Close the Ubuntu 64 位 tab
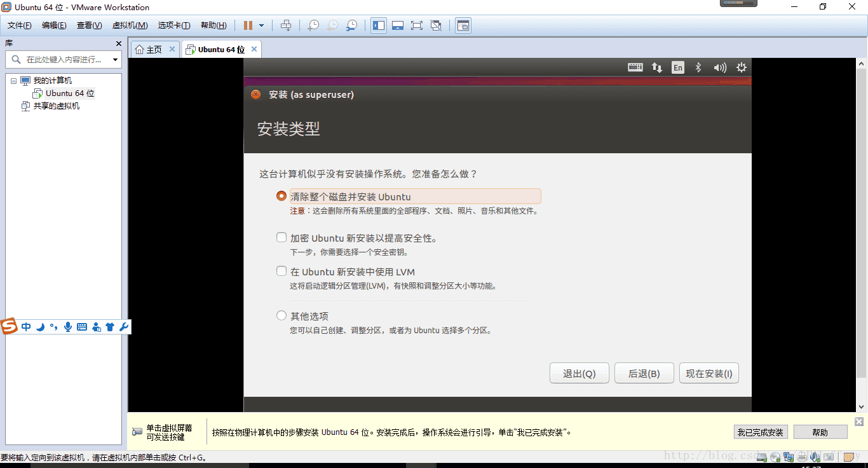The image size is (868, 468). click(x=254, y=49)
